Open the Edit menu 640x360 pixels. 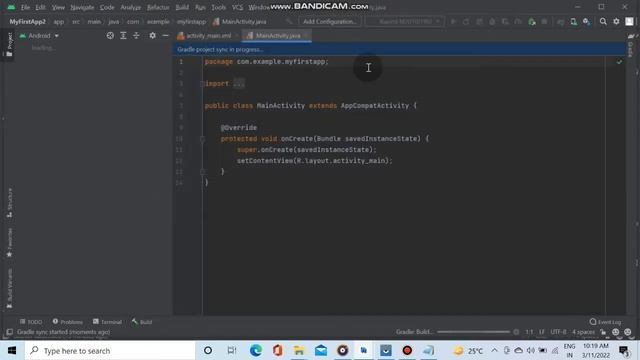click(x=40, y=7)
